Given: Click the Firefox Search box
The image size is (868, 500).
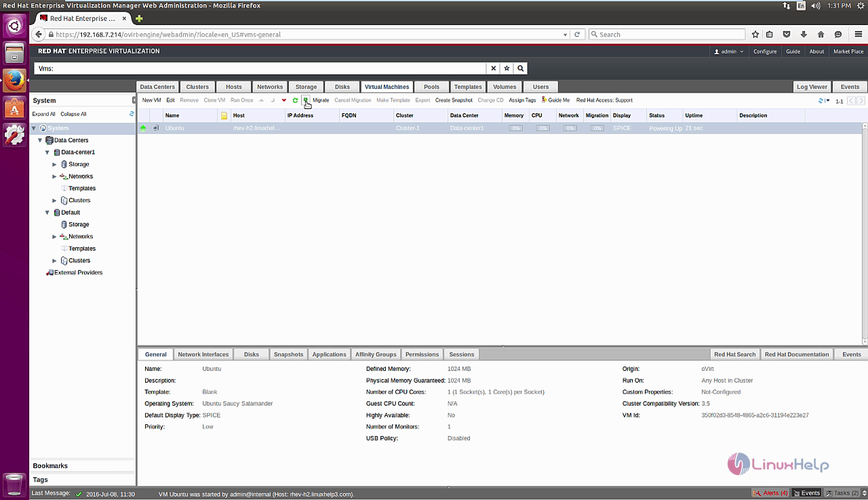Looking at the screenshot, I should tap(667, 35).
